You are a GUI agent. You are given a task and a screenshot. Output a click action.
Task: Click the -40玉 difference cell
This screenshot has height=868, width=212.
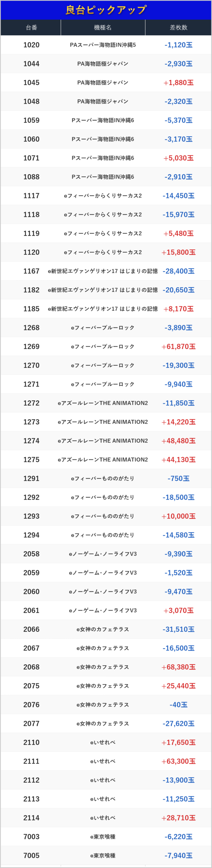coord(178,705)
